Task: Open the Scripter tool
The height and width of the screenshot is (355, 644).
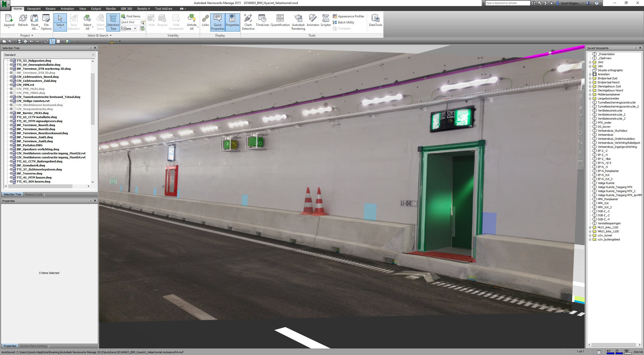Action: pyautogui.click(x=326, y=20)
